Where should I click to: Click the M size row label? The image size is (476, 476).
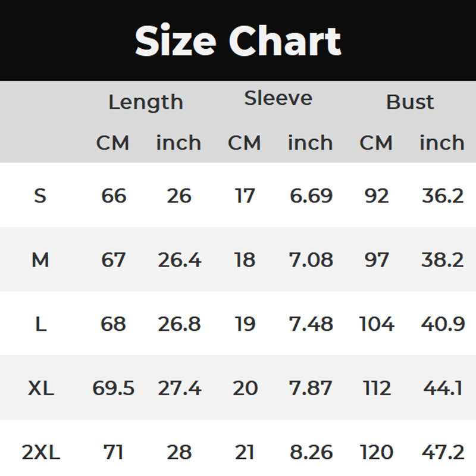[40, 260]
